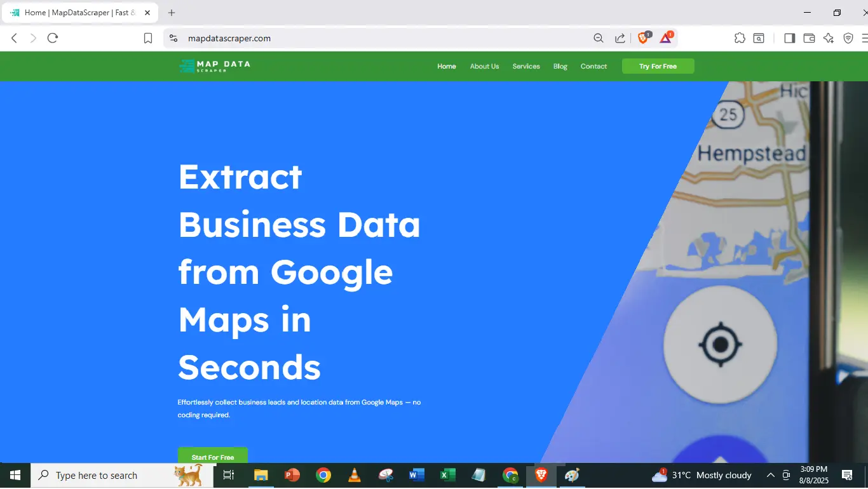
Task: Open the weather widget 31°C Mostly cloudy
Action: [702, 475]
